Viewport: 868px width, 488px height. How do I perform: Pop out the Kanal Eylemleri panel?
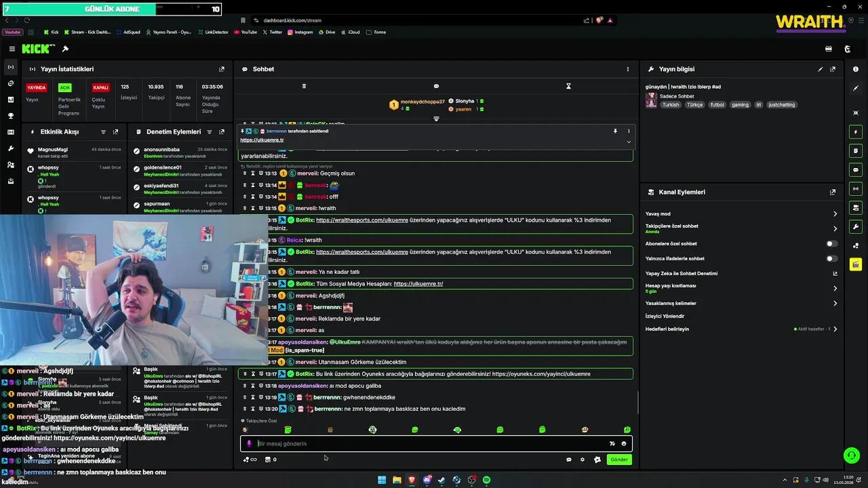point(833,192)
